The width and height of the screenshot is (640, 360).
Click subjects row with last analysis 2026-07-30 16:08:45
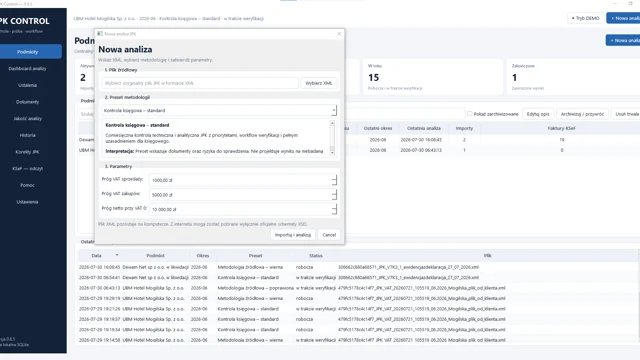click(x=492, y=140)
